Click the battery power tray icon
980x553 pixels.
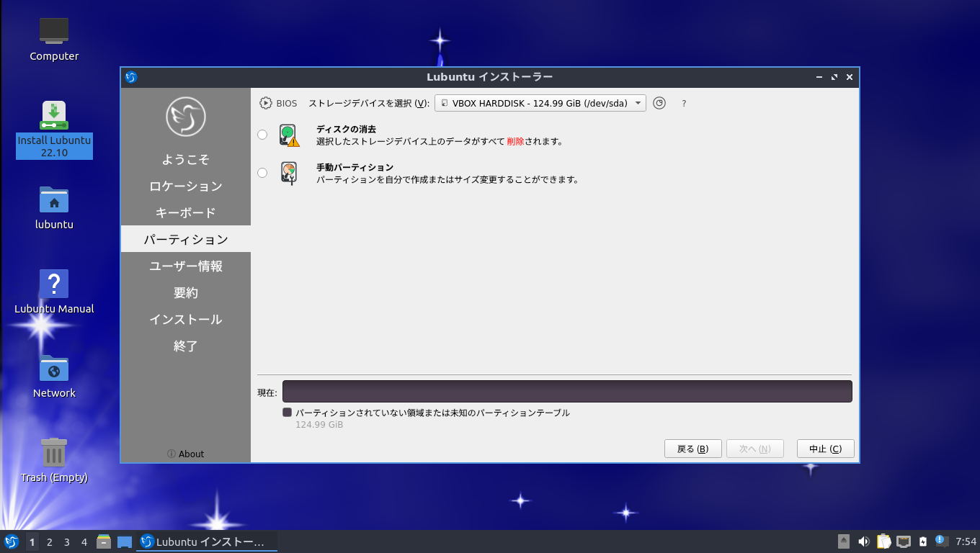point(923,541)
